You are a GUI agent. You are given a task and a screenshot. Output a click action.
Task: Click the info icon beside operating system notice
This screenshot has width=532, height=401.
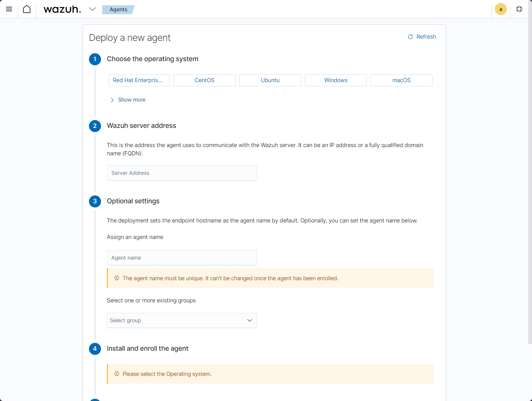coord(117,374)
